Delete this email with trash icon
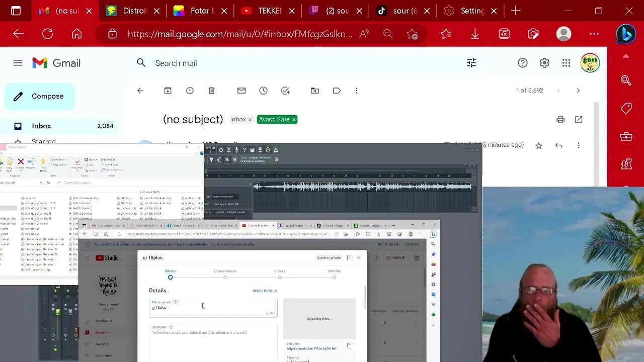This screenshot has height=362, width=644. tap(212, 90)
